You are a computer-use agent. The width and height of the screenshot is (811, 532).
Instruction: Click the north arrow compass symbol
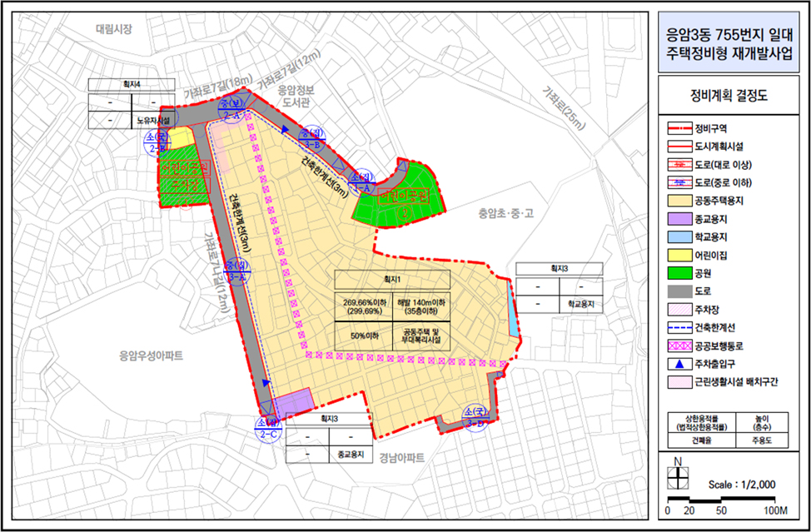tap(679, 475)
